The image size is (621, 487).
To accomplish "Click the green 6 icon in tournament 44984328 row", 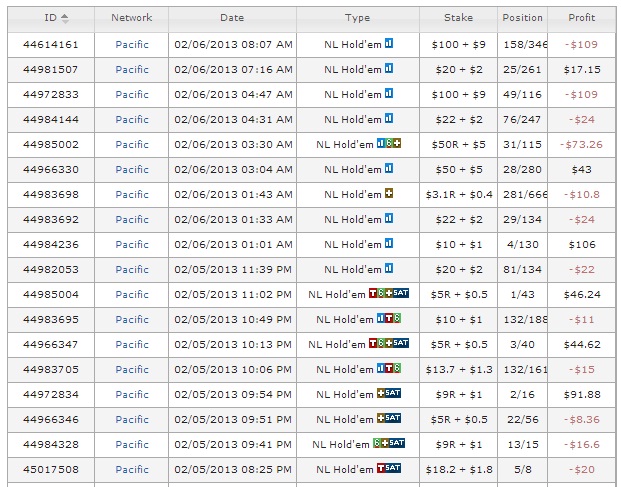I will (377, 444).
